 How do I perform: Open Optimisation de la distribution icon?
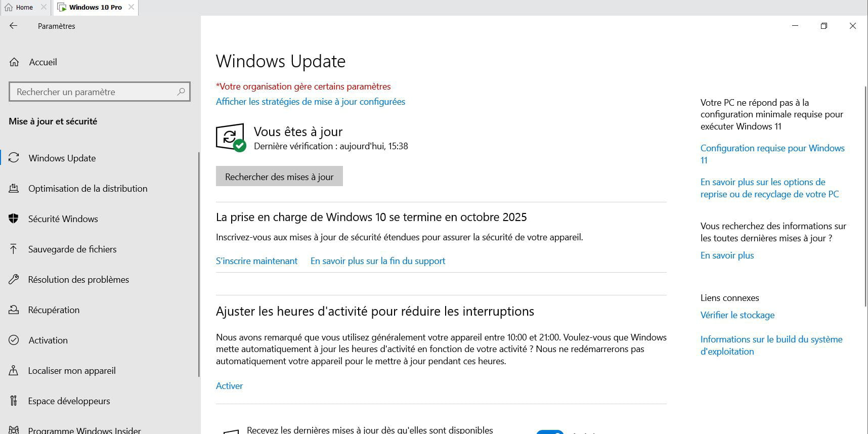(x=14, y=188)
